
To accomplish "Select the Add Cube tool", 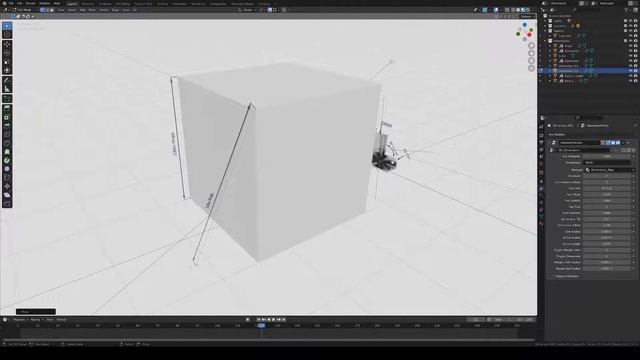I will point(7,99).
